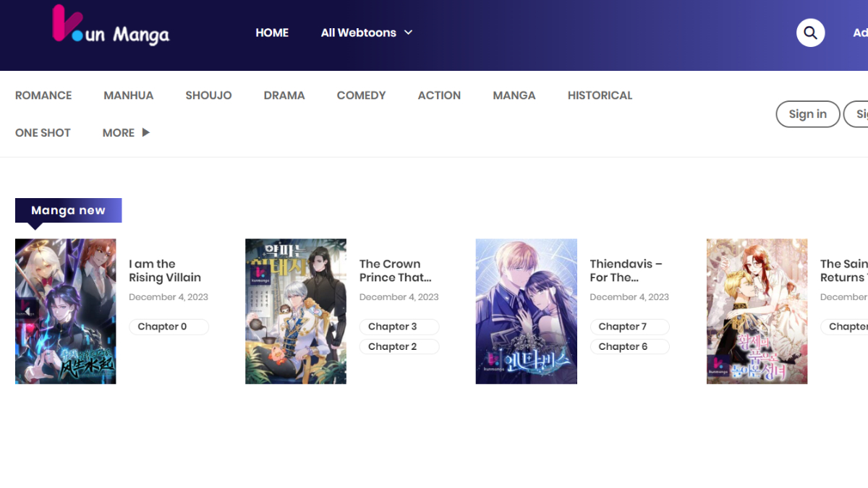Open search with the magnifier icon
868x488 pixels.
coord(810,33)
